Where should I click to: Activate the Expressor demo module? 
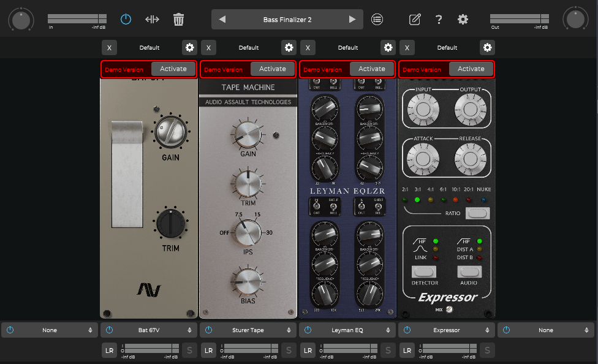pyautogui.click(x=471, y=69)
